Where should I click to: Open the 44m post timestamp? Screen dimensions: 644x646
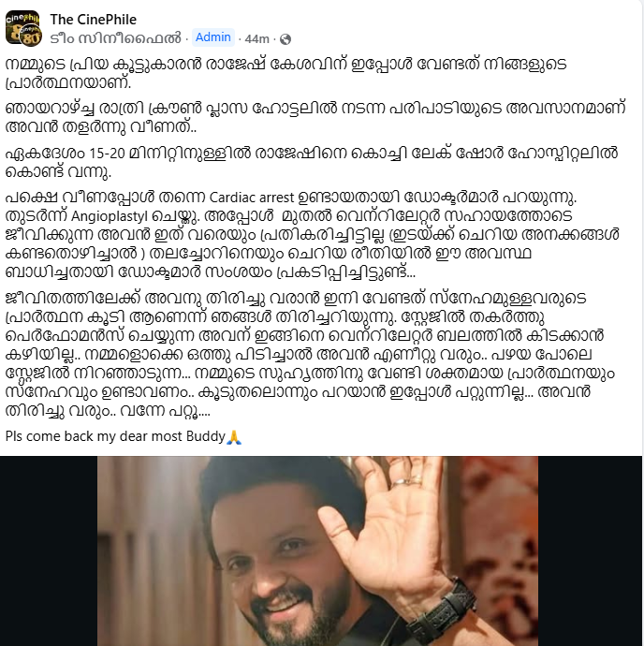pos(256,39)
